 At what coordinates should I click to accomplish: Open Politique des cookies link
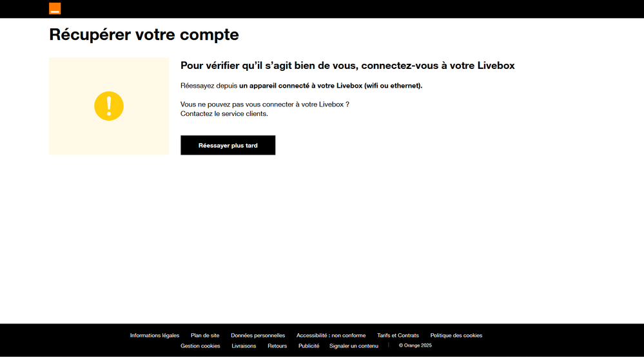(456, 335)
